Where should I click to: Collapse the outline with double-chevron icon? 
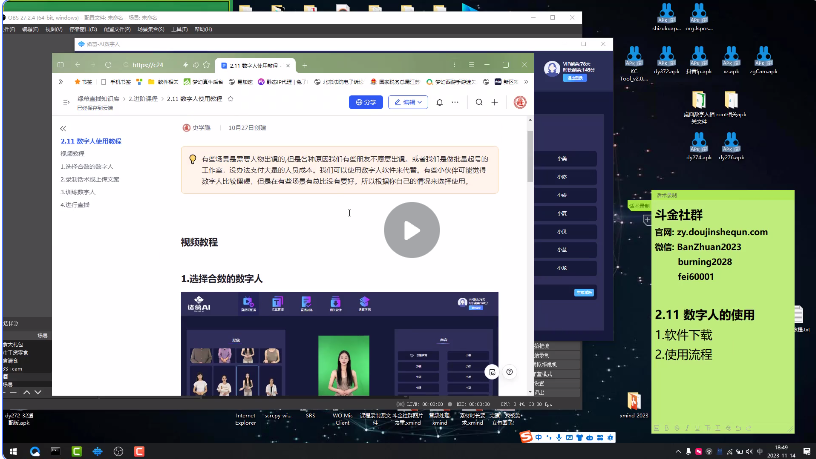click(63, 128)
